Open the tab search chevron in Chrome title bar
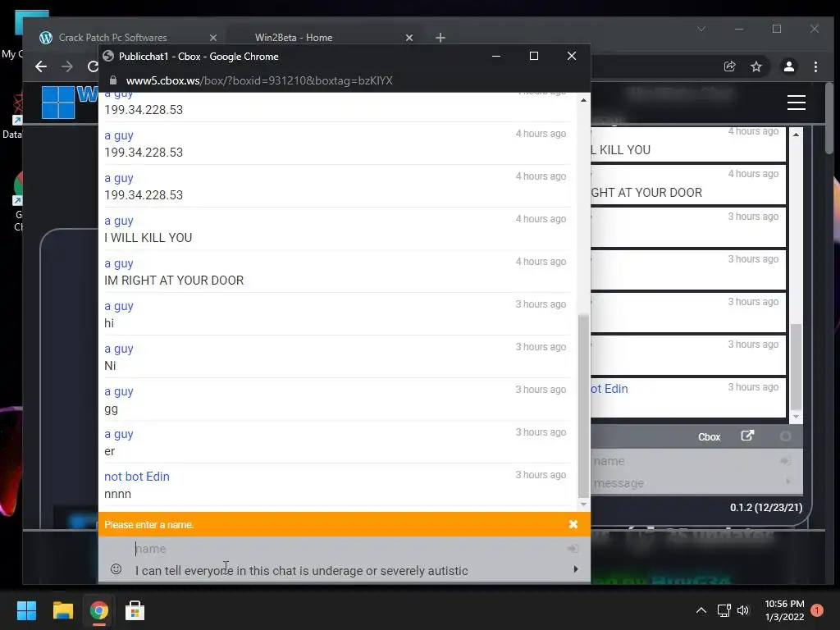This screenshot has height=630, width=840. click(x=701, y=29)
